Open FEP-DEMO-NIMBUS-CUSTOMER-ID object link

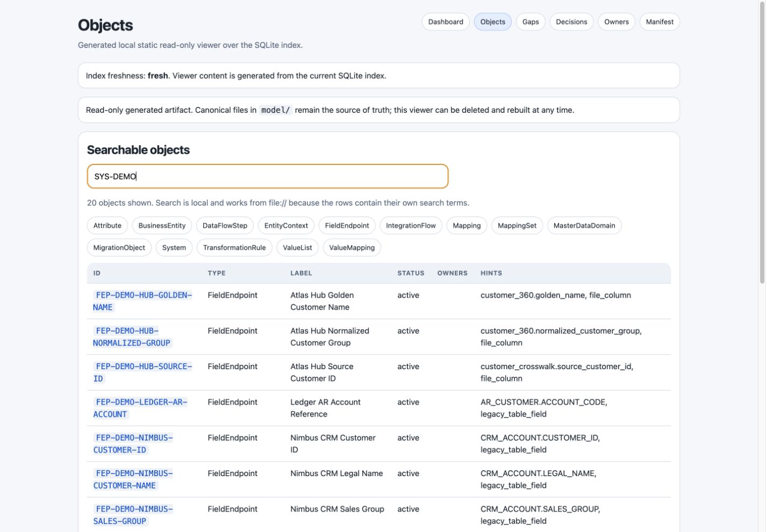133,444
